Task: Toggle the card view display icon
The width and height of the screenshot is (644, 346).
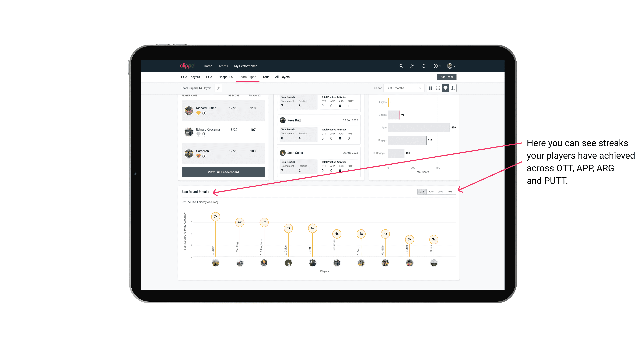Action: (430, 88)
